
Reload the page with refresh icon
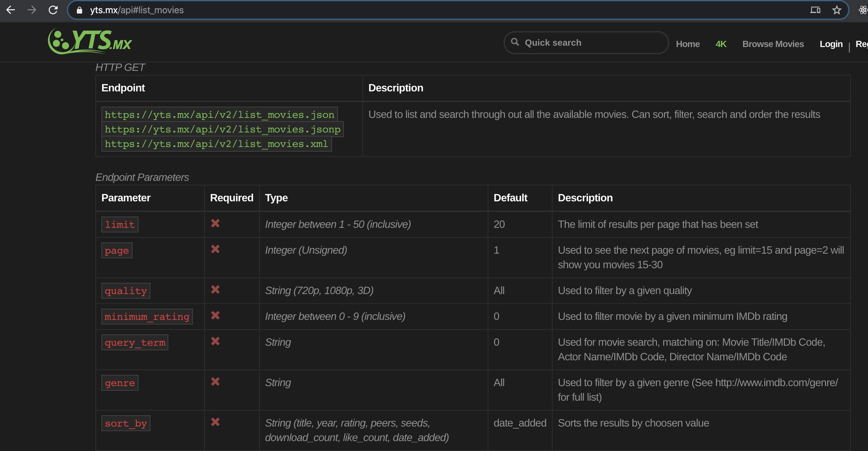pos(53,10)
